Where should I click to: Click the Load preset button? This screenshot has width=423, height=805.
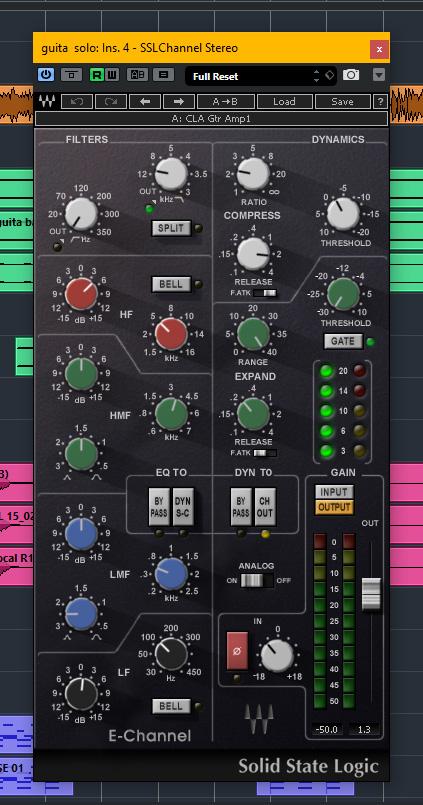pyautogui.click(x=284, y=102)
